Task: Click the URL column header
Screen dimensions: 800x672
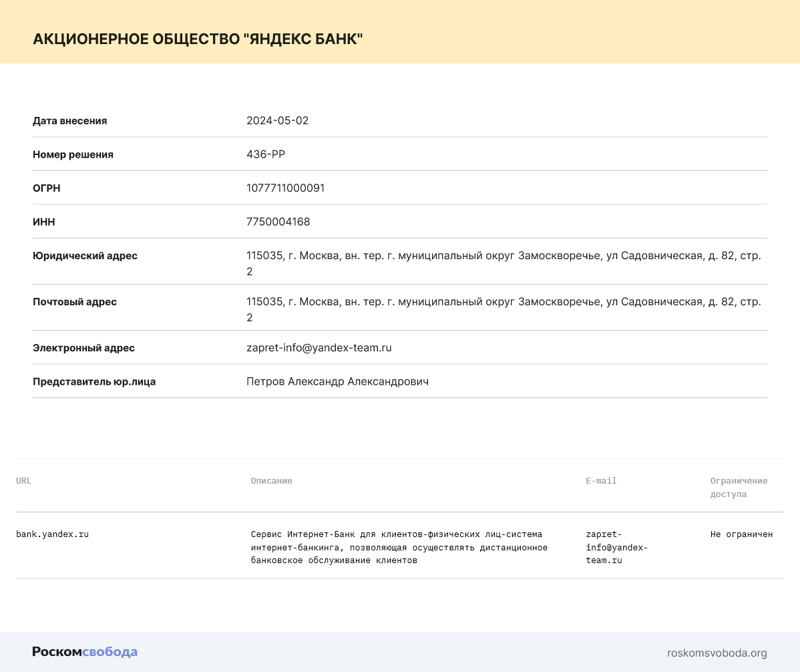Action: (x=23, y=481)
